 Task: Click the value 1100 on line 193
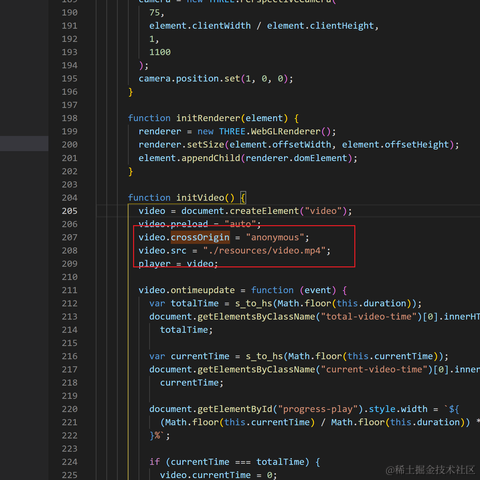click(x=160, y=52)
